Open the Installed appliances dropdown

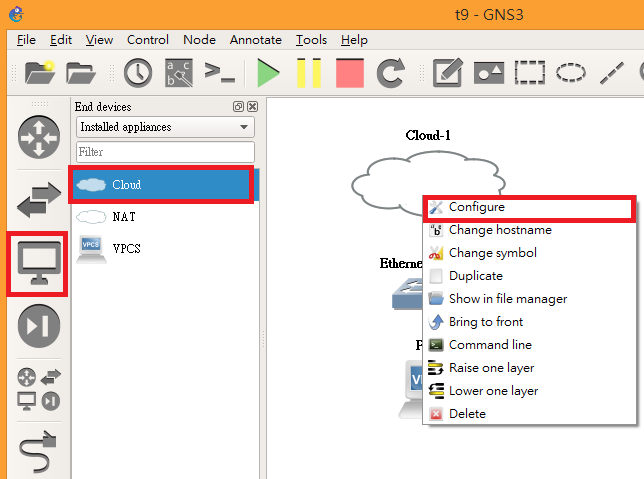click(x=165, y=127)
